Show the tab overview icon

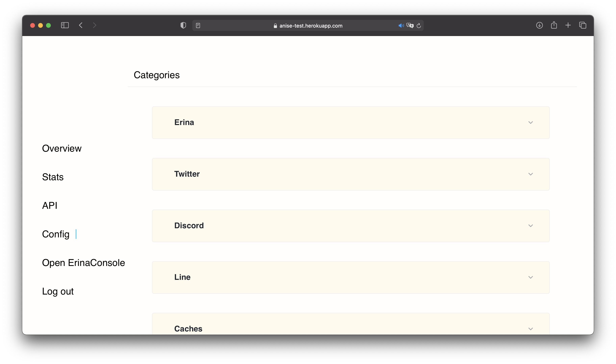583,25
